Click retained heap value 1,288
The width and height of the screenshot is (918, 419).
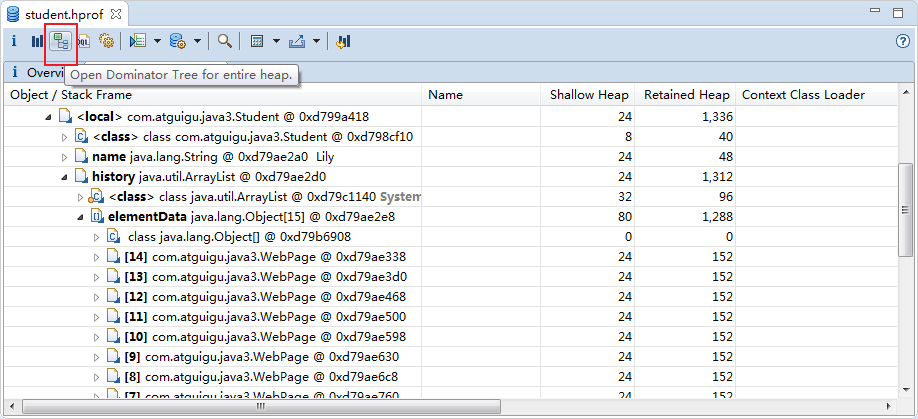(718, 217)
